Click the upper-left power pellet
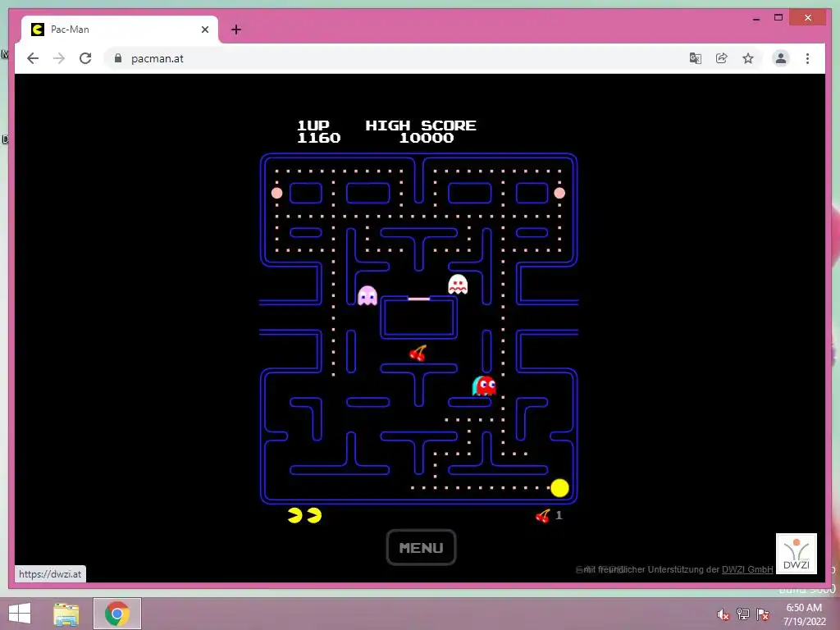The image size is (840, 630). point(277,193)
